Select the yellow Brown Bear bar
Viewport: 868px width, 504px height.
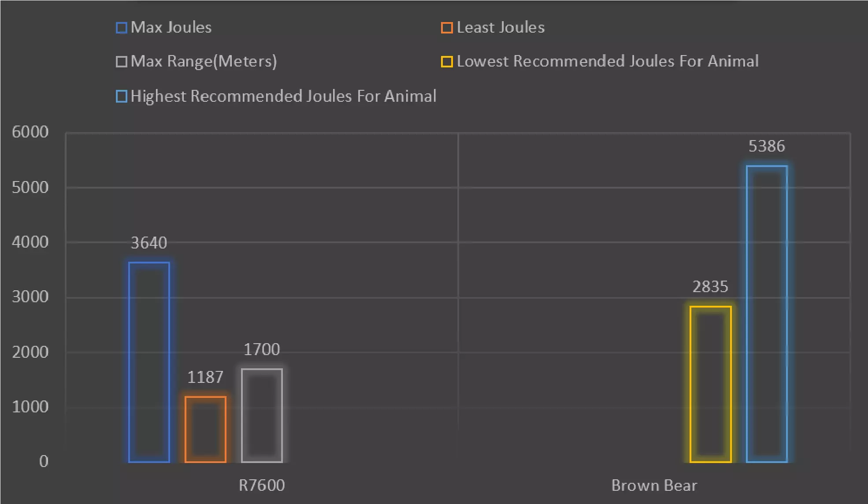(710, 384)
